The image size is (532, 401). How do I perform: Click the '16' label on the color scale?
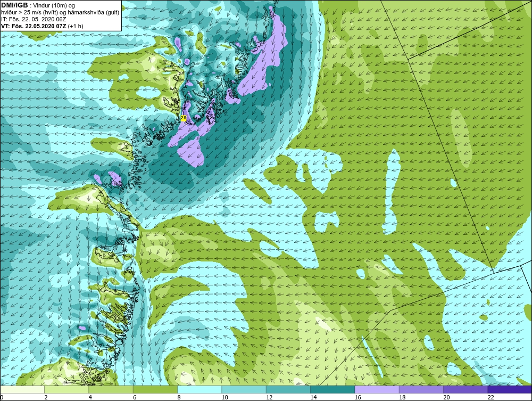tap(358, 398)
